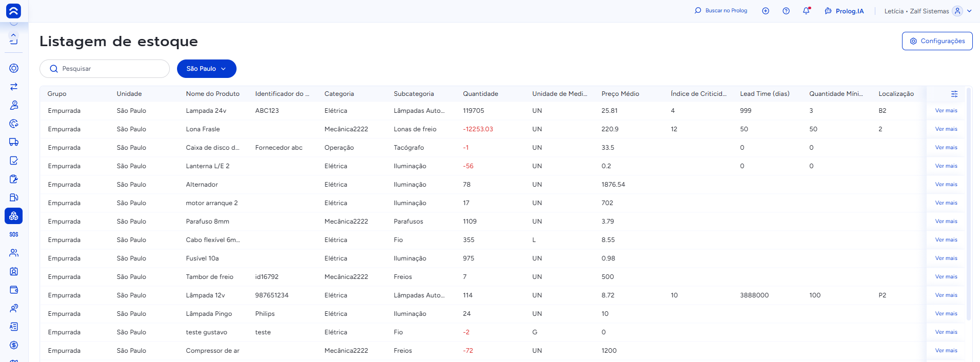The image size is (980, 362).
Task: Click Ver mais for Tambor de freio row
Action: tap(946, 277)
